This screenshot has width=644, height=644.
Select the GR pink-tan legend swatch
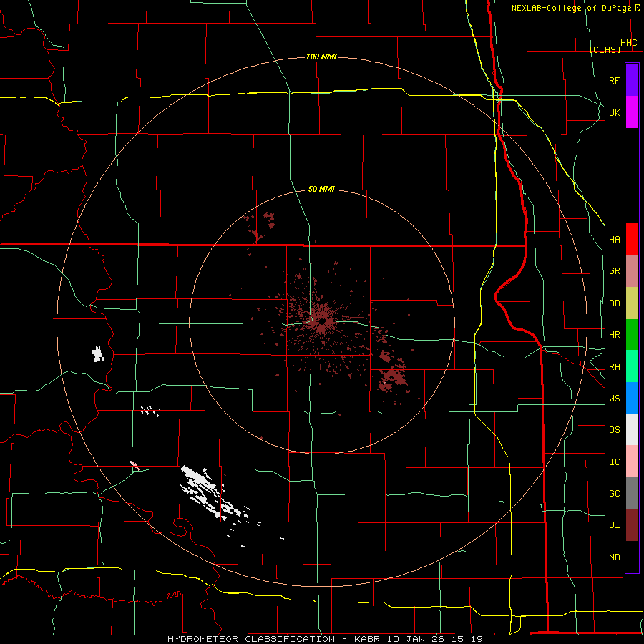point(632,270)
